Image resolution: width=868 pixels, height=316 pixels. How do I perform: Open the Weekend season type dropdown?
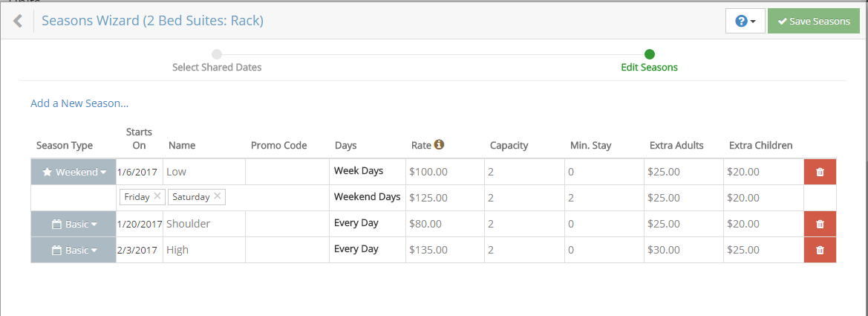click(74, 172)
